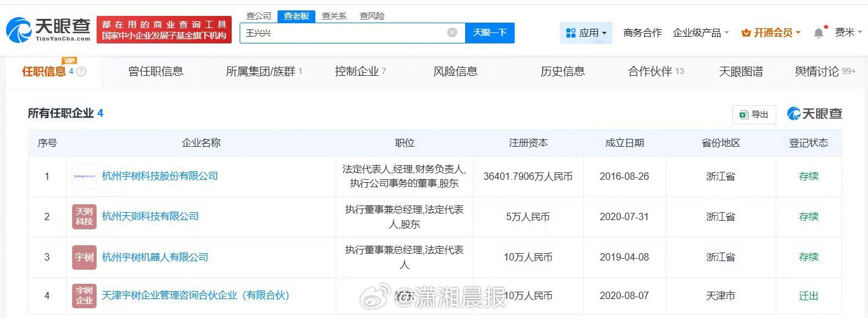Click the 宇树企业 logo badge in row 4
The height and width of the screenshot is (318, 868).
click(x=84, y=296)
